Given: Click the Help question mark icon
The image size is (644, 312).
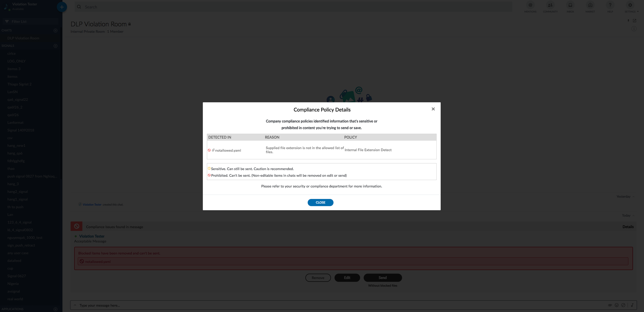Looking at the screenshot, I should point(610,5).
